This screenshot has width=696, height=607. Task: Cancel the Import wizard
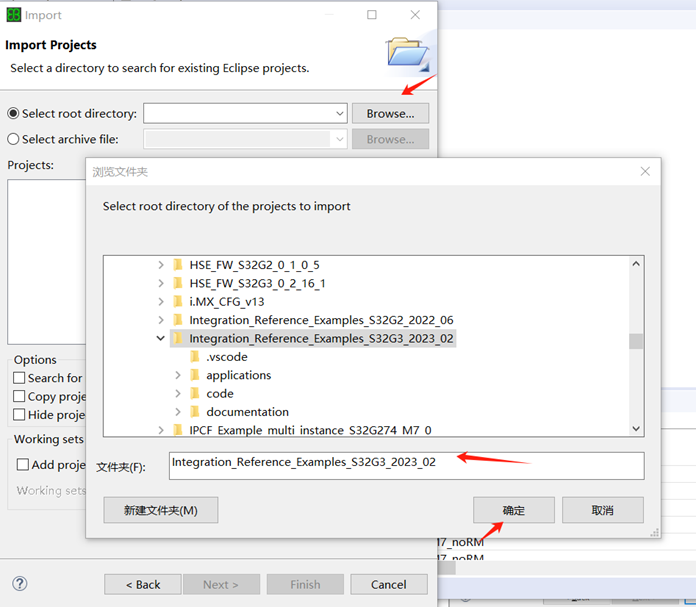click(x=389, y=584)
